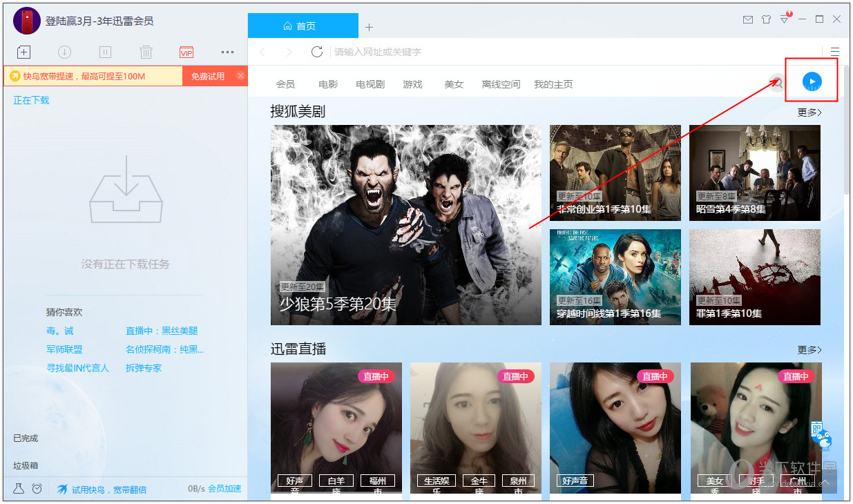The height and width of the screenshot is (504, 853).
Task: Select the 垃圾箱 list
Action: click(x=26, y=465)
